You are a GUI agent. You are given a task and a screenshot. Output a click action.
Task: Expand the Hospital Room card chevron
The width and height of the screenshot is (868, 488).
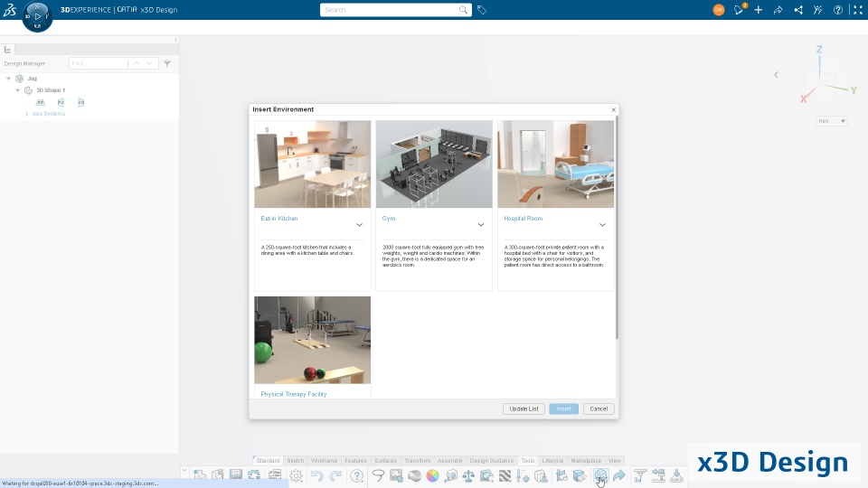pyautogui.click(x=602, y=225)
